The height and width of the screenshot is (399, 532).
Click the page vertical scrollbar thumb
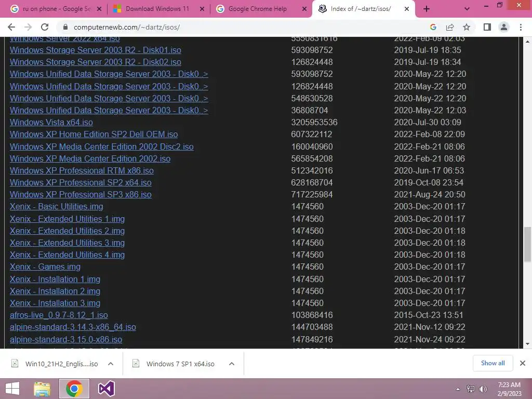(527, 244)
